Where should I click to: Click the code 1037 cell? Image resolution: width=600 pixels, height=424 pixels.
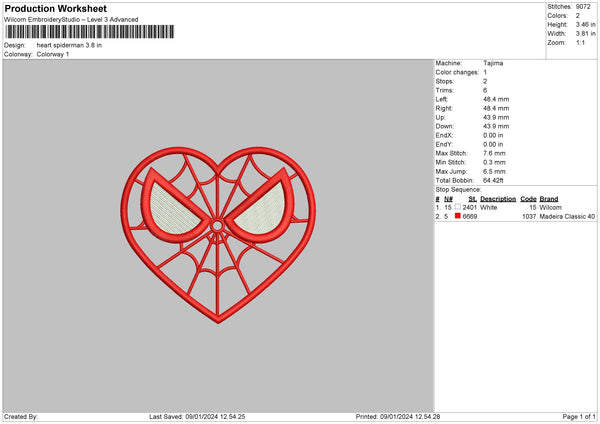coord(529,217)
